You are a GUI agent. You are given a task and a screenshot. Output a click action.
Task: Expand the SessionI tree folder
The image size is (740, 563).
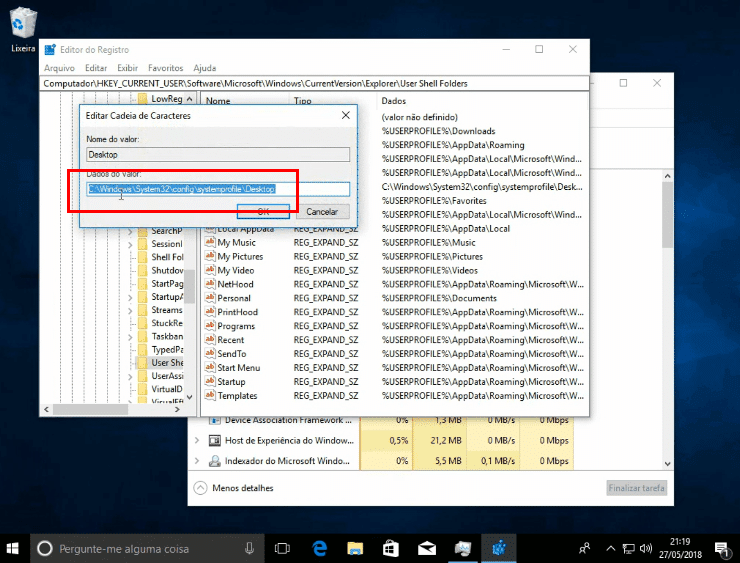130,244
